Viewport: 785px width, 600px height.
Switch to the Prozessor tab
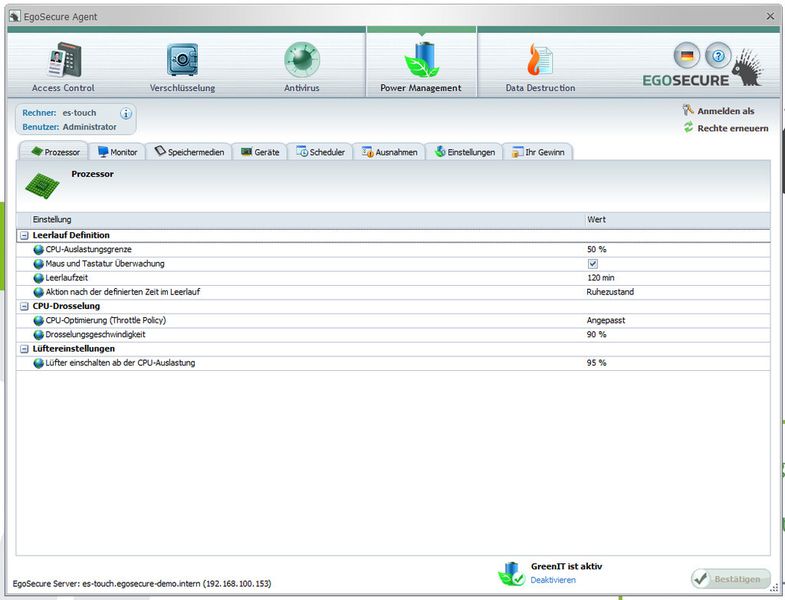click(54, 152)
